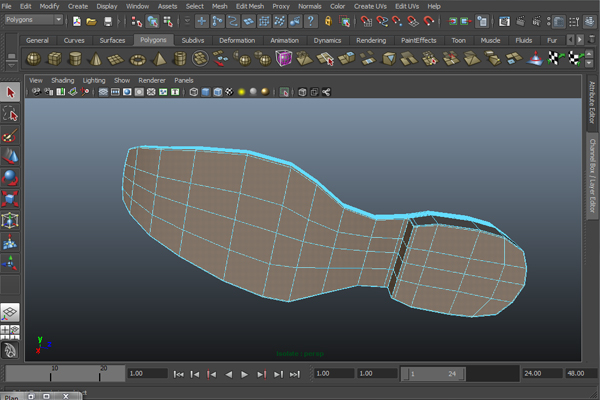Open the Polygons menu set dropdown

pyautogui.click(x=34, y=20)
